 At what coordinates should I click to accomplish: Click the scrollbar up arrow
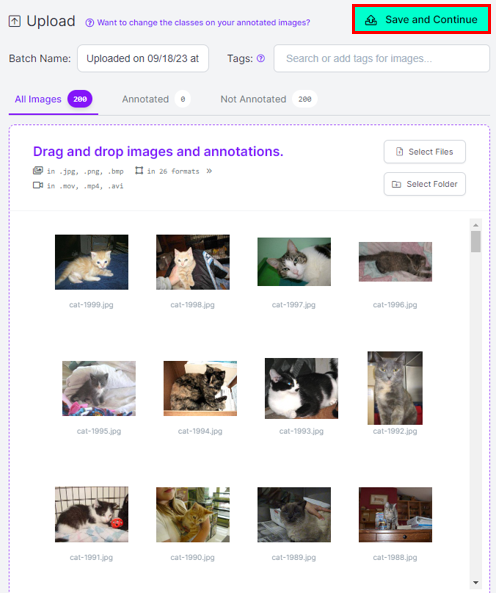(476, 225)
